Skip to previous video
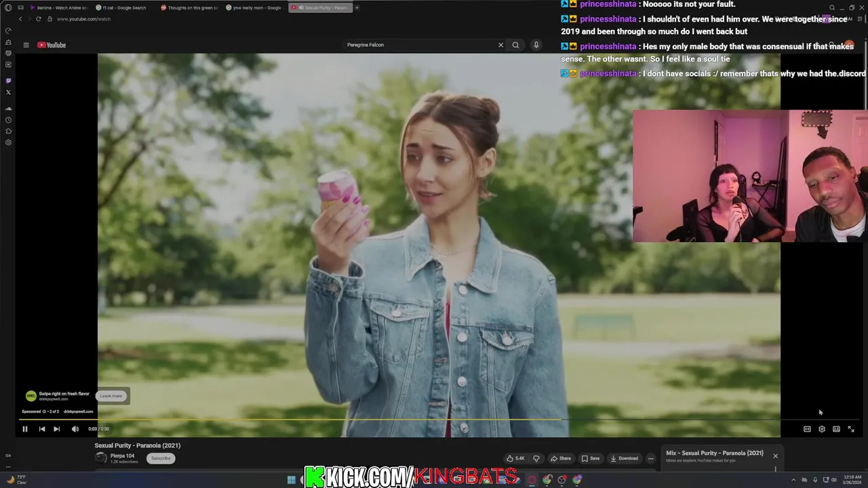The height and width of the screenshot is (488, 868). [x=42, y=429]
